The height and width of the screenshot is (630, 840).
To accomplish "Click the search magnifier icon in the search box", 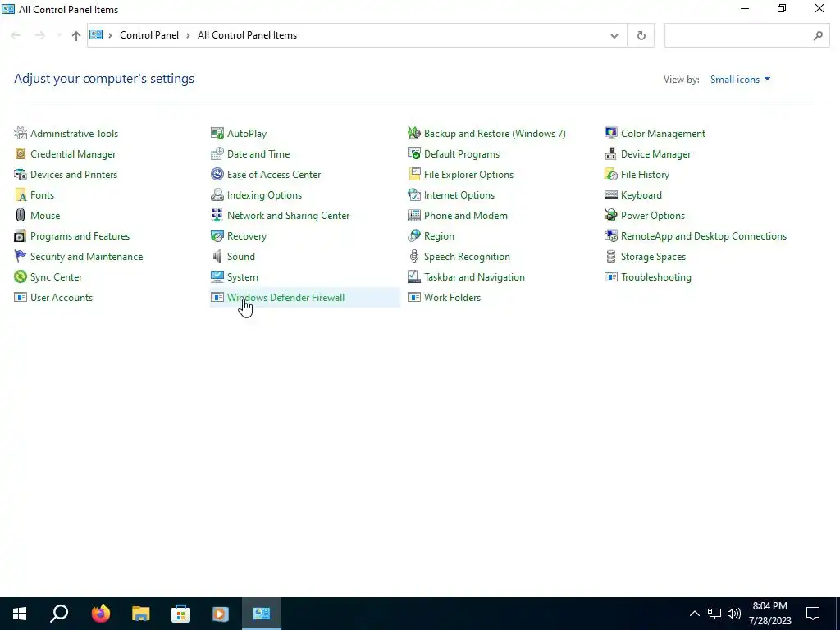I will tap(818, 36).
